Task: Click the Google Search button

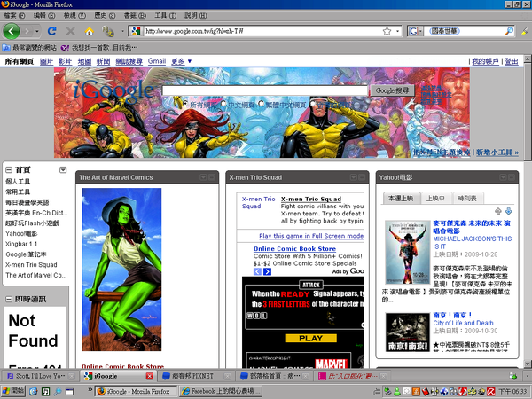Action: pyautogui.click(x=393, y=90)
